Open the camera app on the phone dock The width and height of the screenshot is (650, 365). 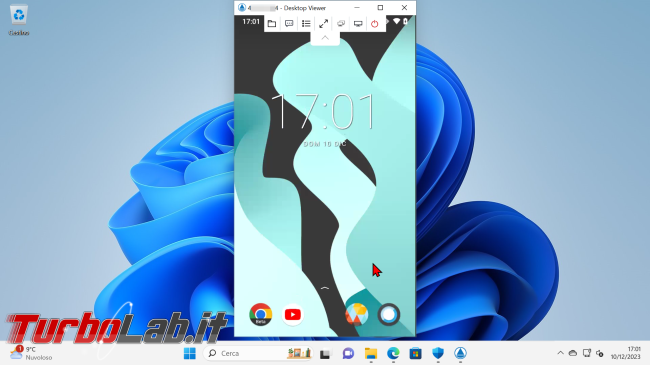coord(389,314)
